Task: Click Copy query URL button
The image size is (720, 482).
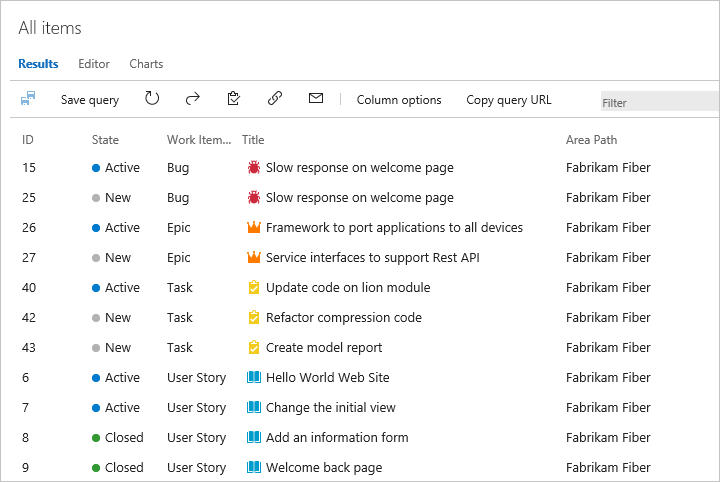Action: point(508,100)
